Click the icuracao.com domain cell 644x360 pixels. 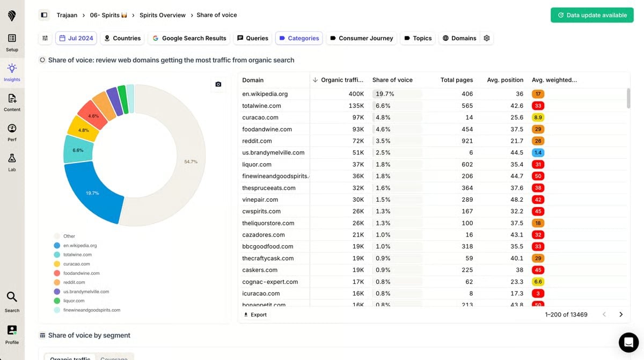[x=261, y=293]
